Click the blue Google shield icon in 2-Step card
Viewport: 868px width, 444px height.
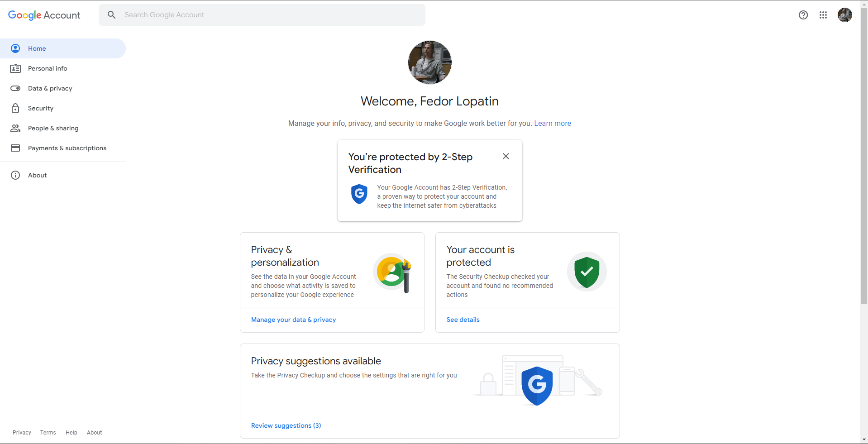(359, 194)
